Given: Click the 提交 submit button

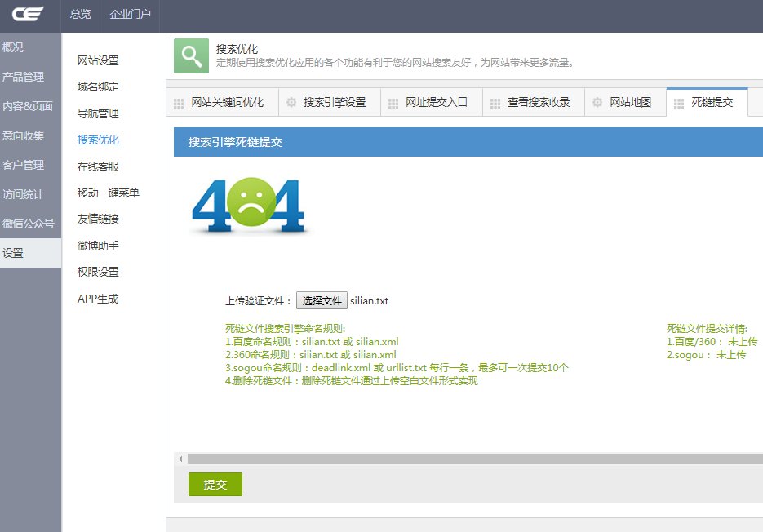Looking at the screenshot, I should (215, 484).
